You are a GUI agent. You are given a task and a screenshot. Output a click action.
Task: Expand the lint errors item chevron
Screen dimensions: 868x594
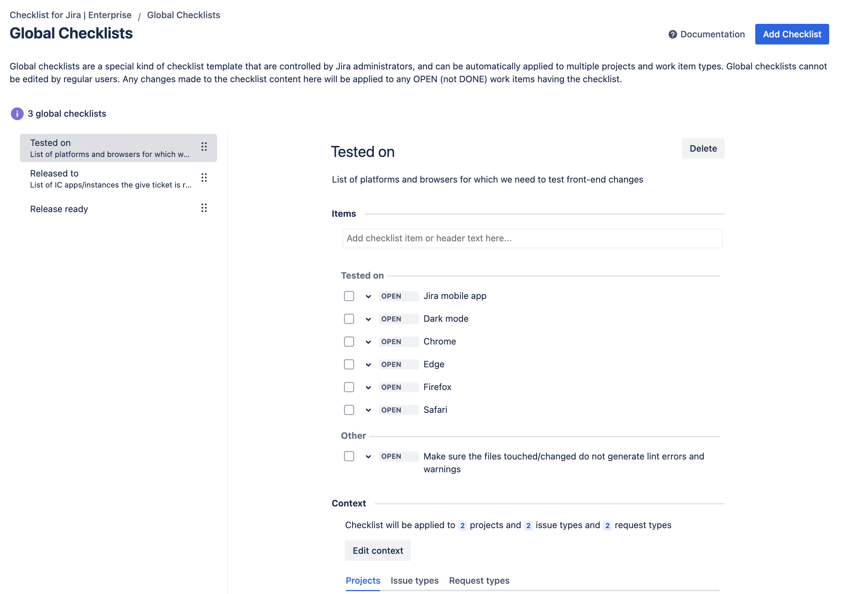368,456
